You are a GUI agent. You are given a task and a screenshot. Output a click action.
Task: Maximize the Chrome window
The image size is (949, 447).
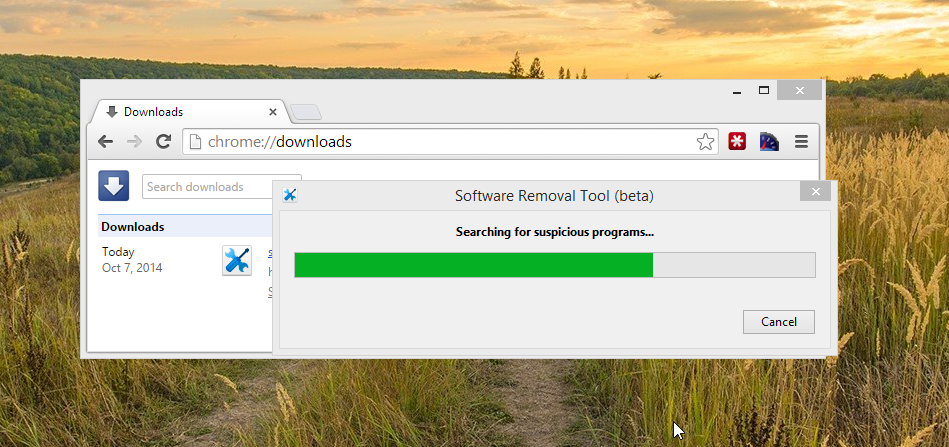[x=764, y=91]
